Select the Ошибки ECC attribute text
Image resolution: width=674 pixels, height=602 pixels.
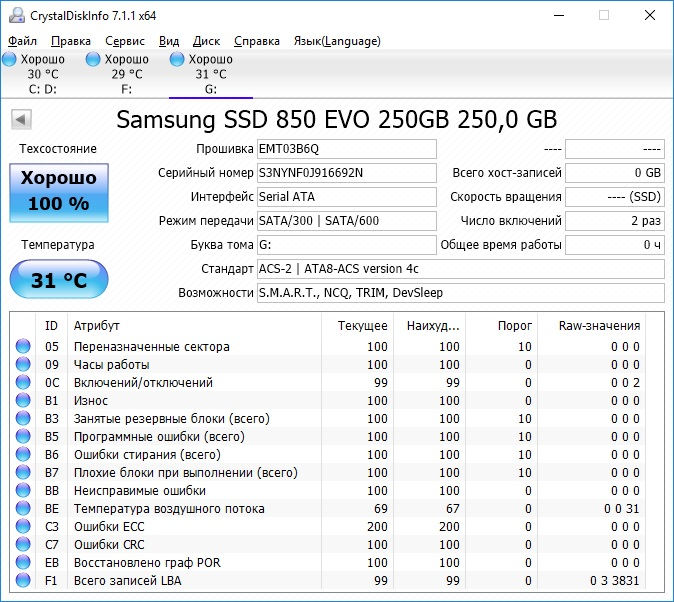coord(109,527)
